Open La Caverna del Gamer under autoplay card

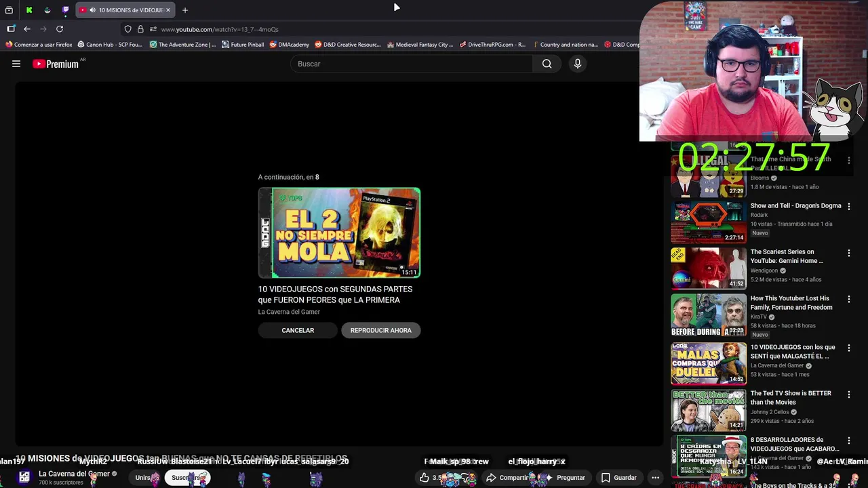pyautogui.click(x=289, y=312)
